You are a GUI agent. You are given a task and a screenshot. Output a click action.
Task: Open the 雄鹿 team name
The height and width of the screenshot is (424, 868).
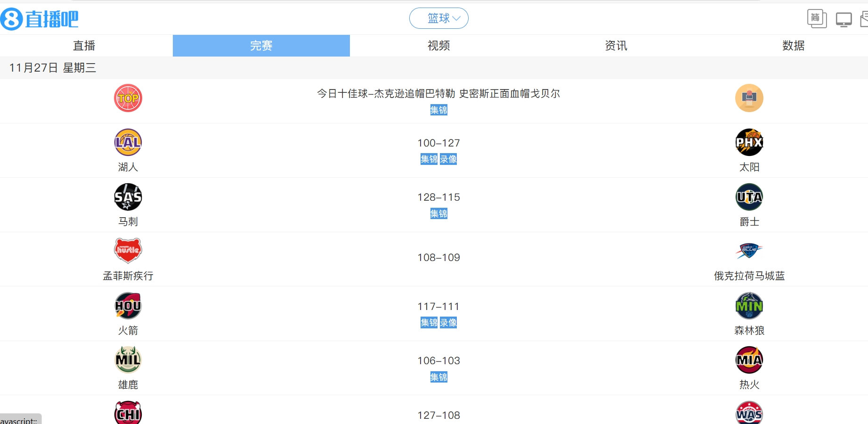click(128, 385)
